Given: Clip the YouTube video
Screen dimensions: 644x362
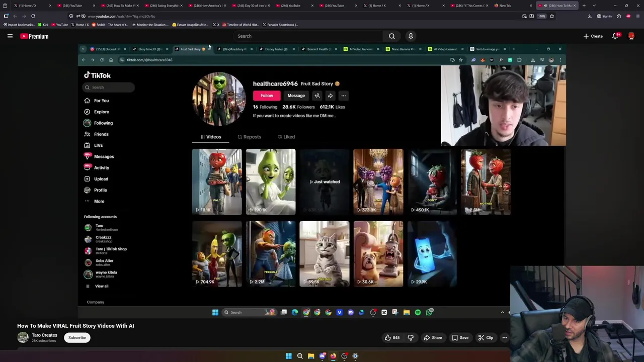Looking at the screenshot, I should coord(486,338).
